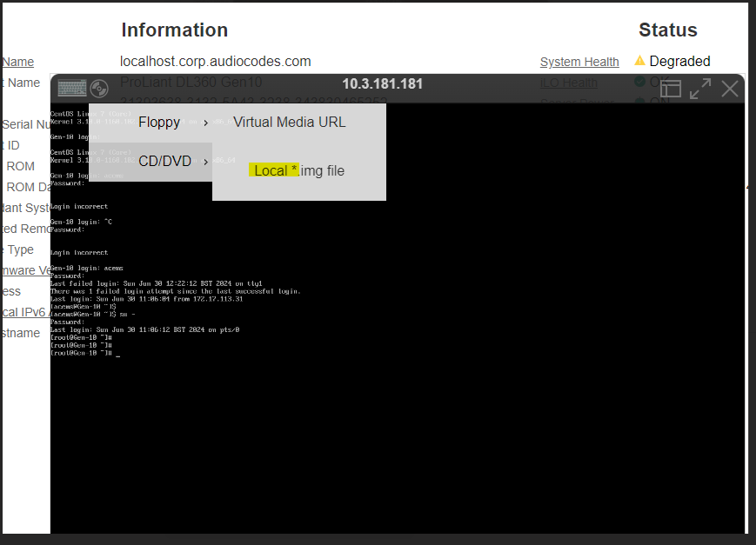Screen dimensions: 756x545
Task: Click the virtual media disc icon
Action: tap(99, 89)
